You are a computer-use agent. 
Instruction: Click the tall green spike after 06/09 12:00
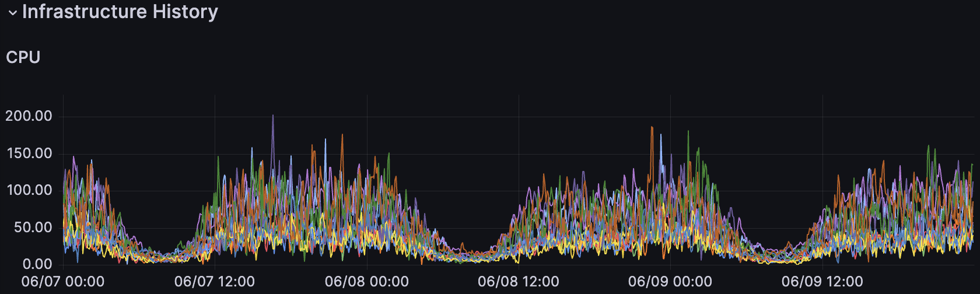click(x=928, y=146)
